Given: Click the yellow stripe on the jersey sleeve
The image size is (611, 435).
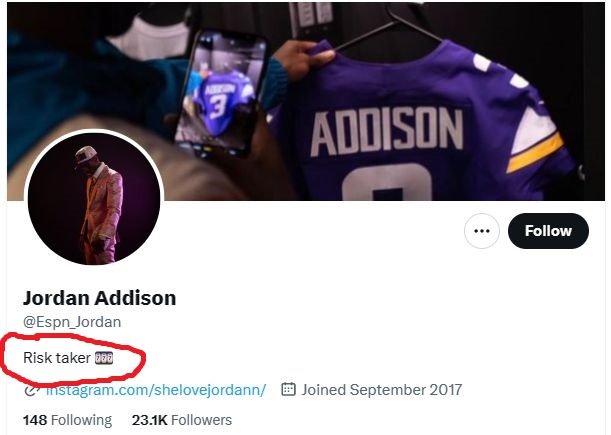Looking at the screenshot, I should [x=536, y=153].
